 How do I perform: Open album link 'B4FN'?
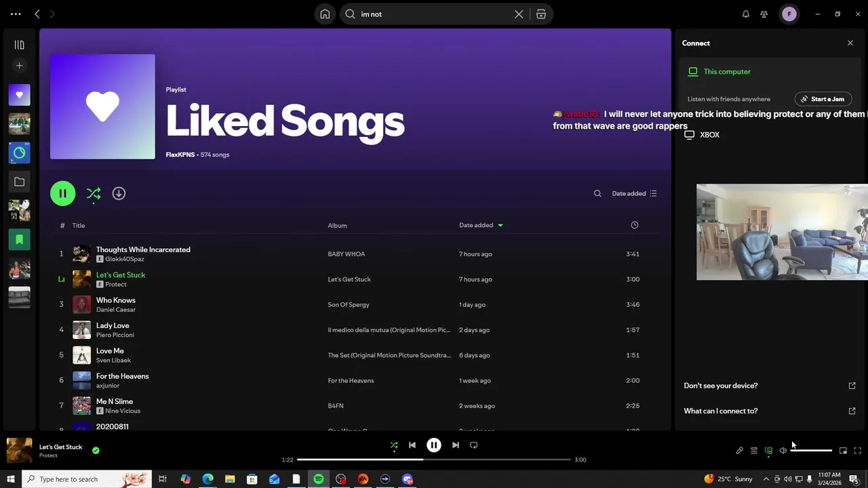coord(336,406)
